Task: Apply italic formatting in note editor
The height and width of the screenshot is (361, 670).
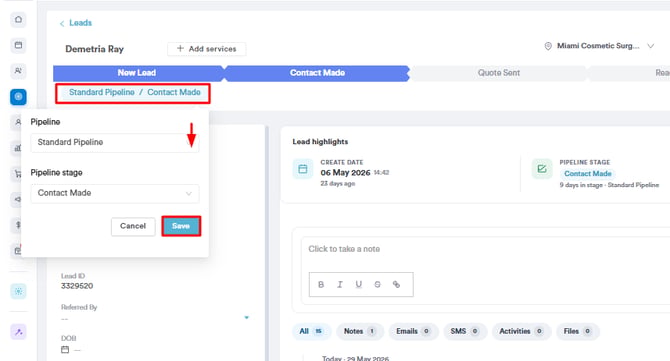Action: [340, 285]
